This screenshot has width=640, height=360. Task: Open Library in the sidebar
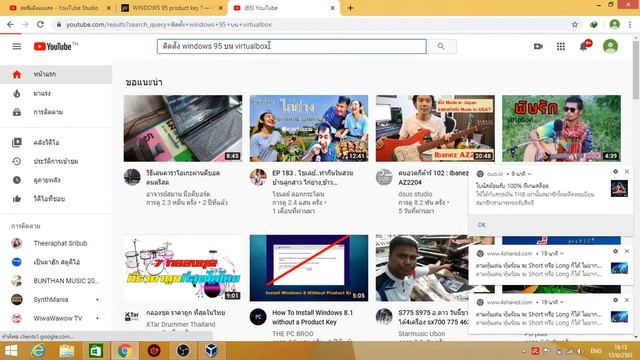click(x=56, y=142)
